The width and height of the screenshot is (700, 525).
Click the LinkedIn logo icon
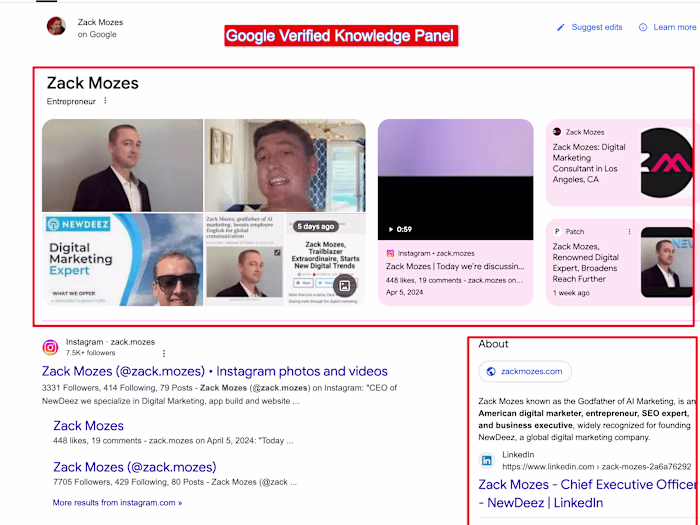487,460
